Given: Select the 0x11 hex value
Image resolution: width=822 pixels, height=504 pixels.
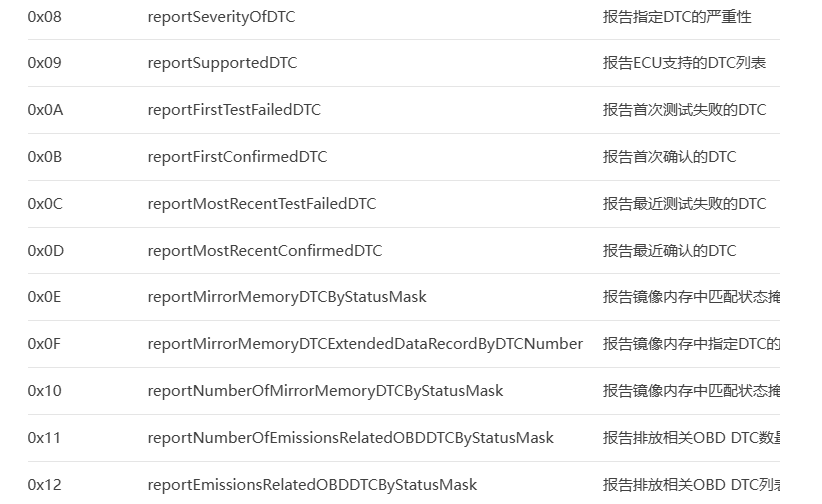Looking at the screenshot, I should (44, 438).
